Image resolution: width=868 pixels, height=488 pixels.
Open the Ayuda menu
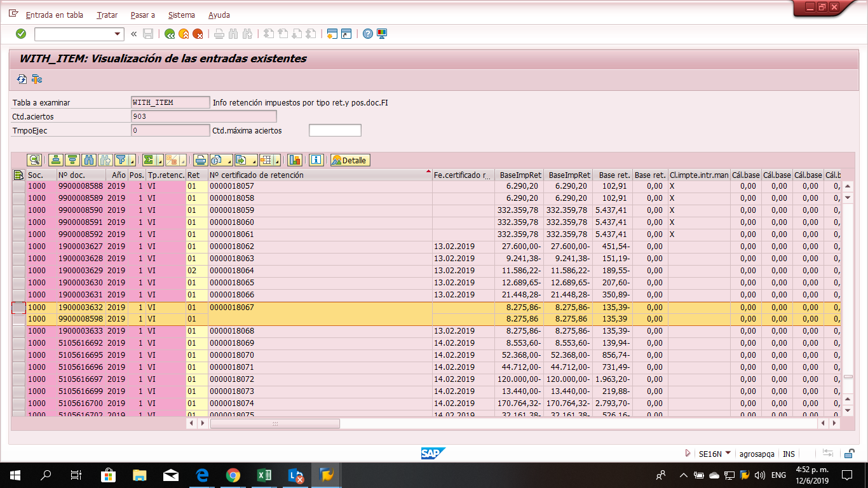[x=219, y=15]
